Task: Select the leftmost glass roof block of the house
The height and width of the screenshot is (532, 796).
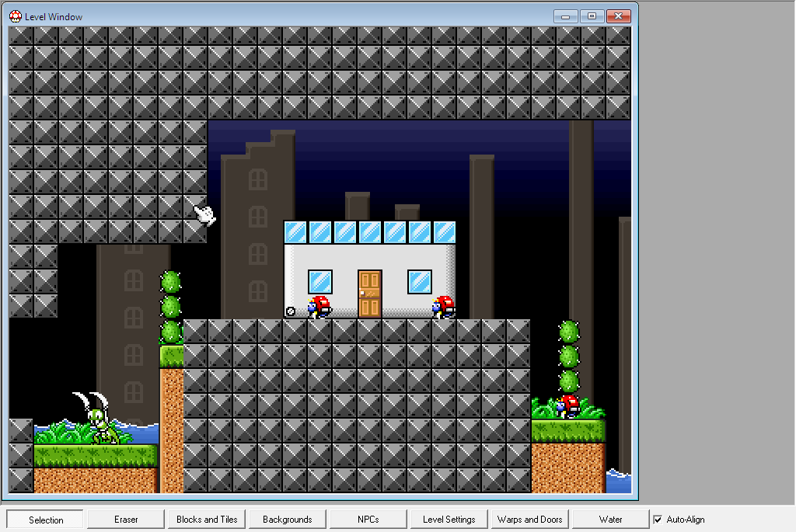Action: [x=295, y=232]
